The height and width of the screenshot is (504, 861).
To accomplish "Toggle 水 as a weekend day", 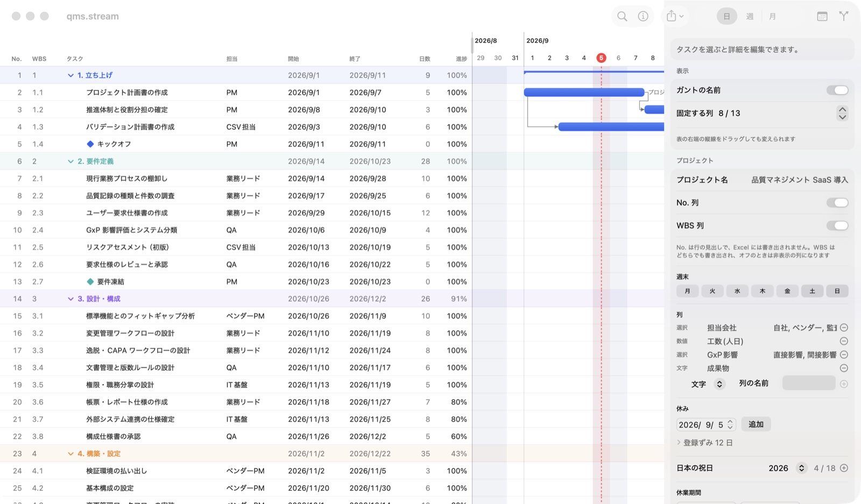I will point(737,291).
